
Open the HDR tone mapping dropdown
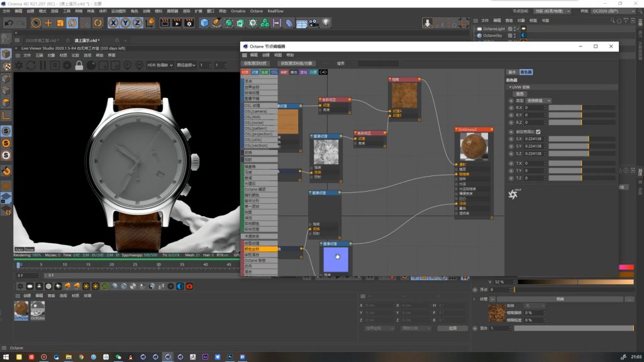coord(160,65)
